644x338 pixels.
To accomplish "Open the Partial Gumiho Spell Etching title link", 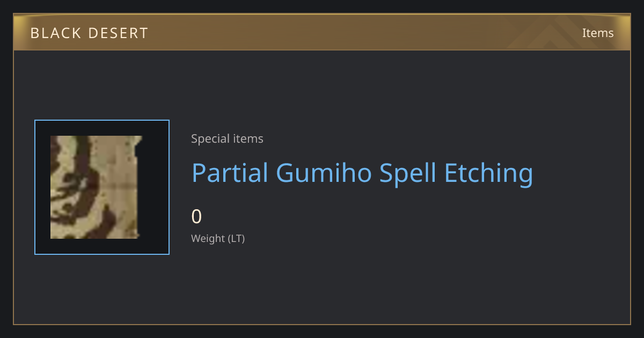I will click(x=362, y=173).
